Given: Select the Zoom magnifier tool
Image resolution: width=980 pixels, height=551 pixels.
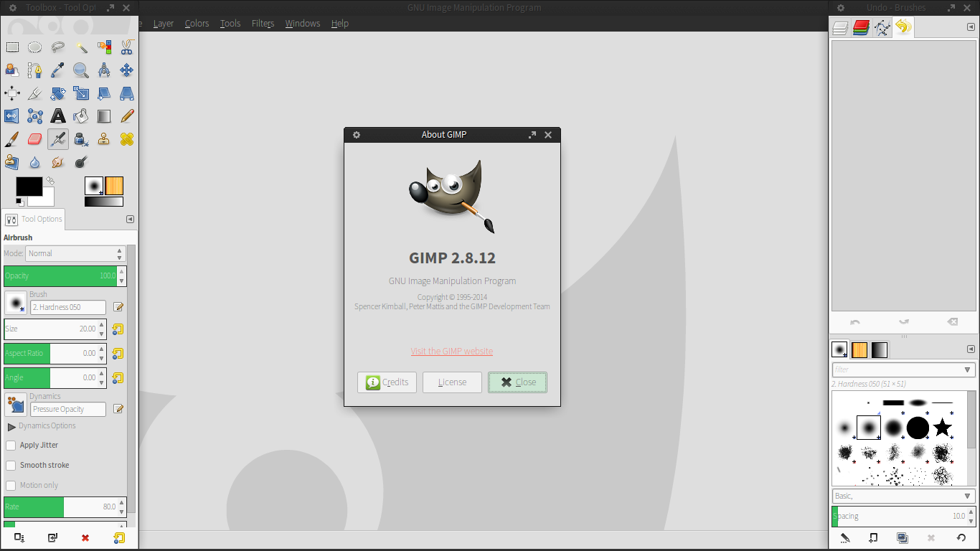Looking at the screenshot, I should click(81, 70).
